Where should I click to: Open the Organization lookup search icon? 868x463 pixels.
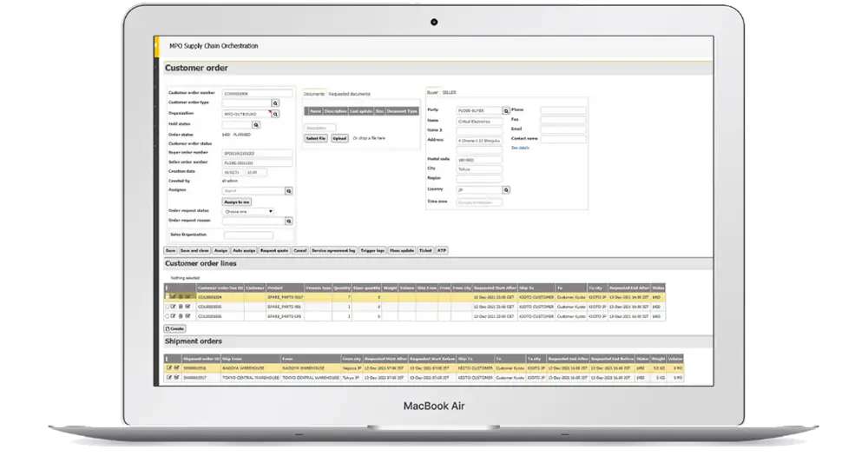[275, 113]
